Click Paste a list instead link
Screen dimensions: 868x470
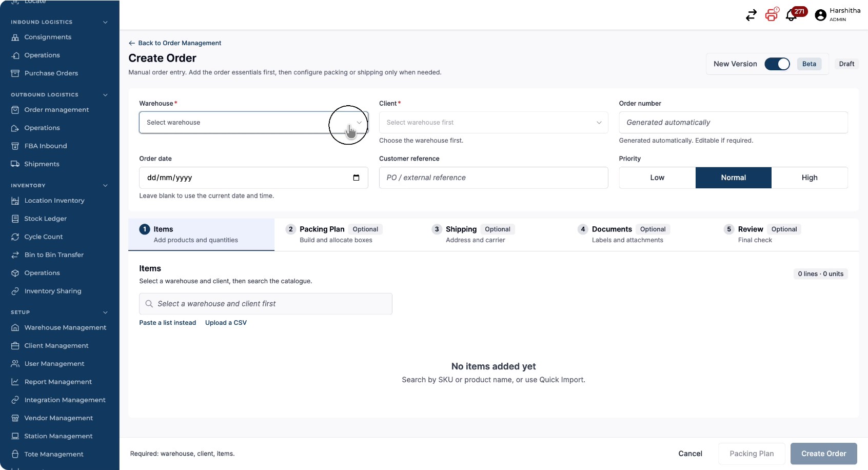pos(168,323)
